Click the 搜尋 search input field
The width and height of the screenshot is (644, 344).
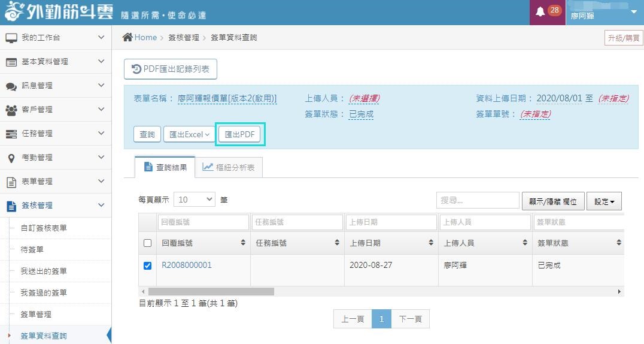[x=478, y=200]
